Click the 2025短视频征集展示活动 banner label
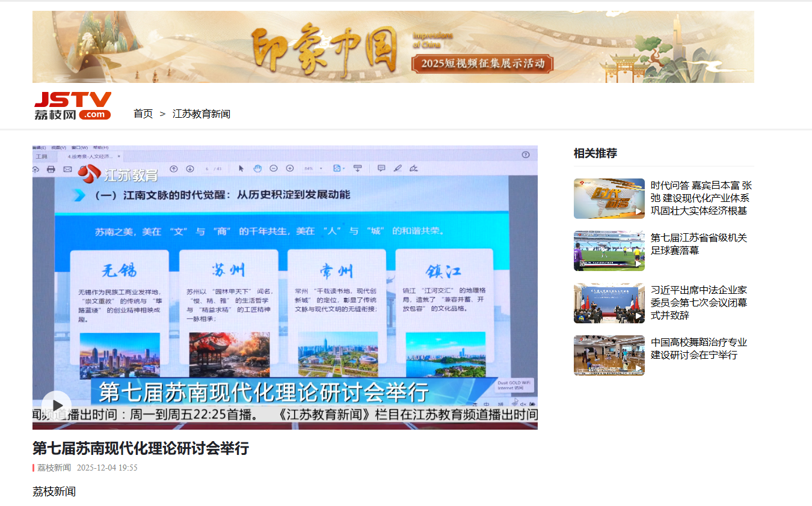Image resolution: width=812 pixels, height=506 pixels. click(x=482, y=63)
